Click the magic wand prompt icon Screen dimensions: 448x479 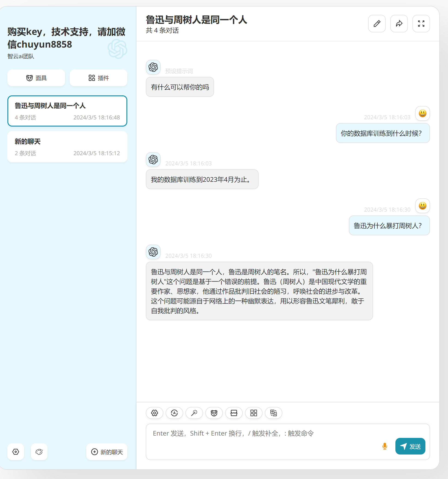pyautogui.click(x=194, y=413)
